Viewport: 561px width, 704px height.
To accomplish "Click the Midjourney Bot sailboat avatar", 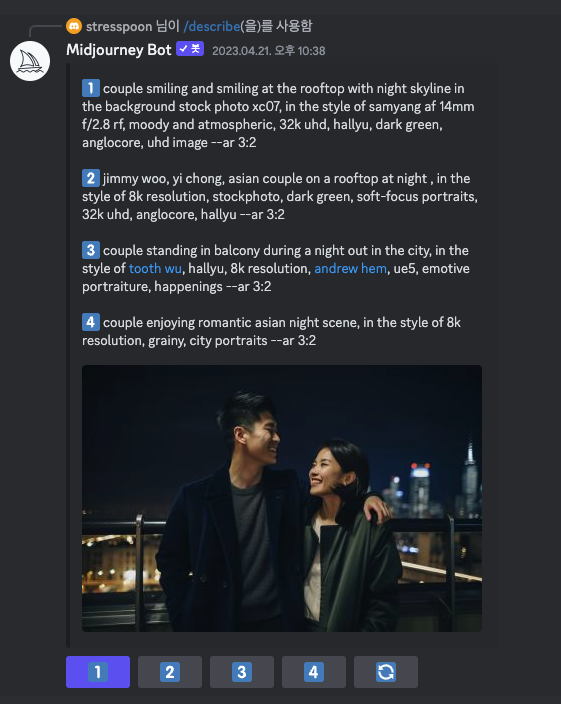I will point(30,61).
